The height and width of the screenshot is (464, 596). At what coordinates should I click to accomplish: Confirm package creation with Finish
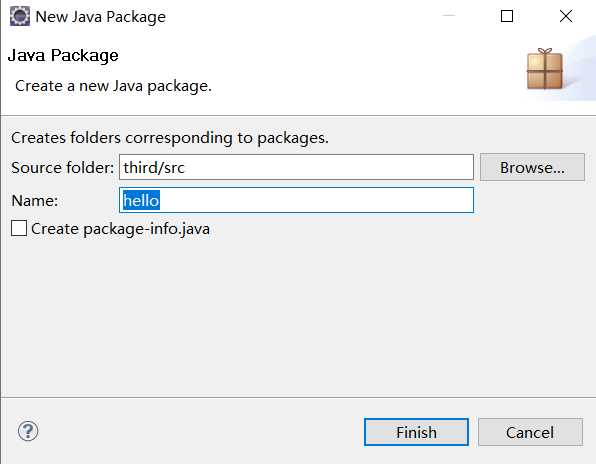coord(416,432)
